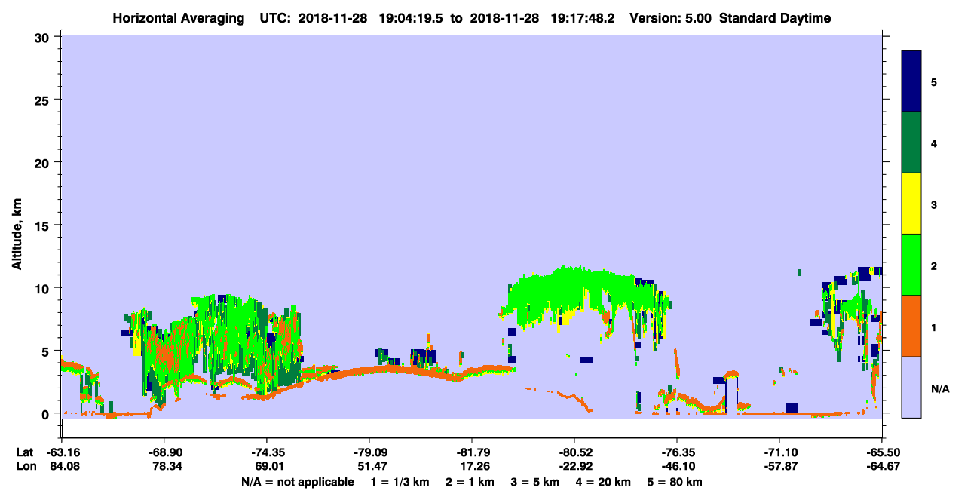Click latitude value -65.50
980x503 pixels.
pyautogui.click(x=882, y=452)
